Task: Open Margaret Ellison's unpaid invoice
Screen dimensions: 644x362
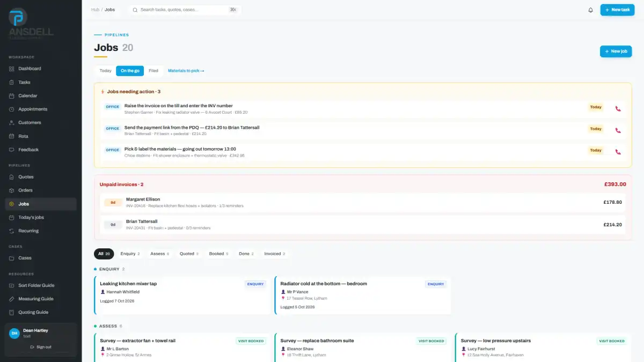Action: pyautogui.click(x=363, y=203)
